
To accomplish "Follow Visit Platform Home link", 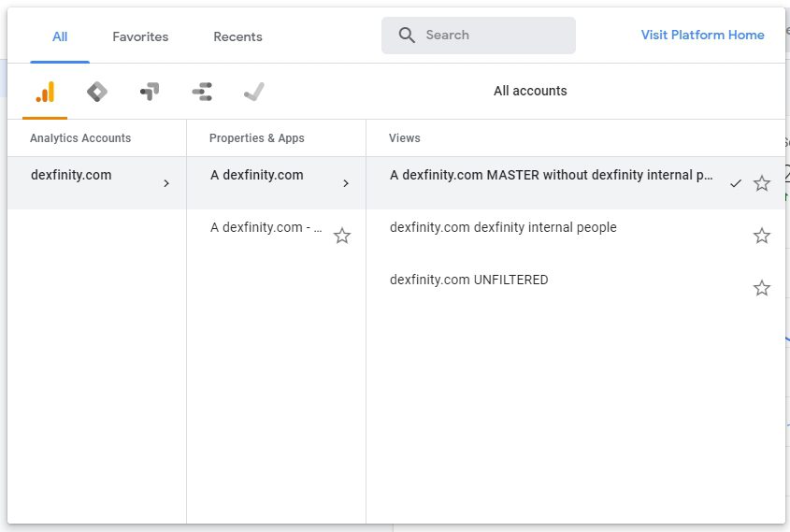I will pos(702,35).
